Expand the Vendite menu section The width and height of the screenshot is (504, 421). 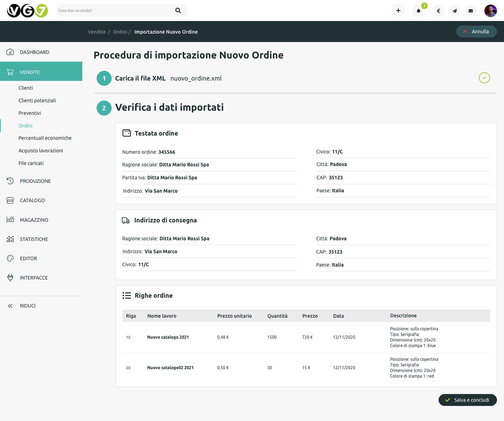point(30,72)
